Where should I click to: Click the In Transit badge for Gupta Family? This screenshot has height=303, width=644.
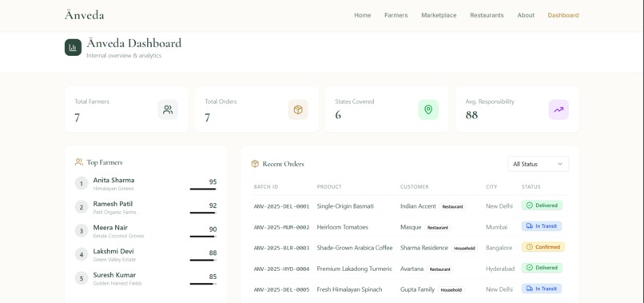(541, 289)
